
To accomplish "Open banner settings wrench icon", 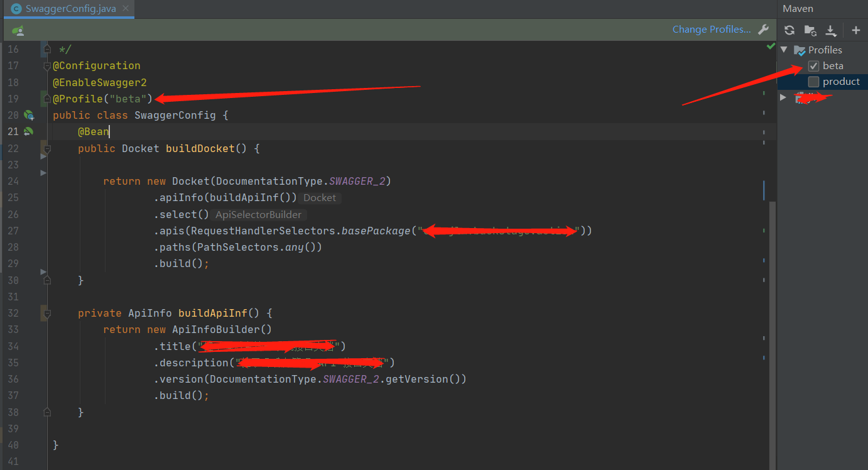I will pos(764,29).
